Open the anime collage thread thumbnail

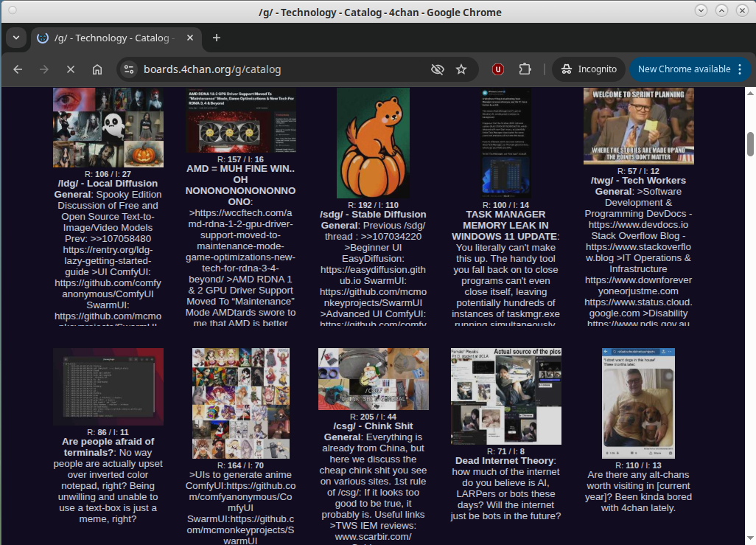coord(241,403)
